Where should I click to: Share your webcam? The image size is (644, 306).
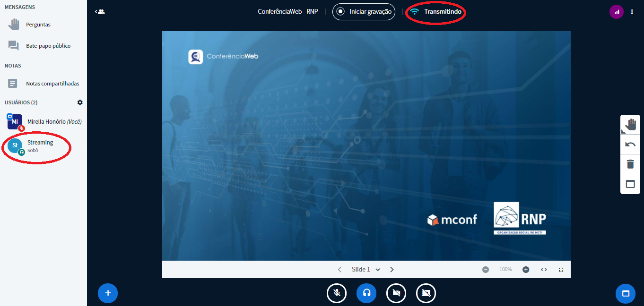pos(396,293)
